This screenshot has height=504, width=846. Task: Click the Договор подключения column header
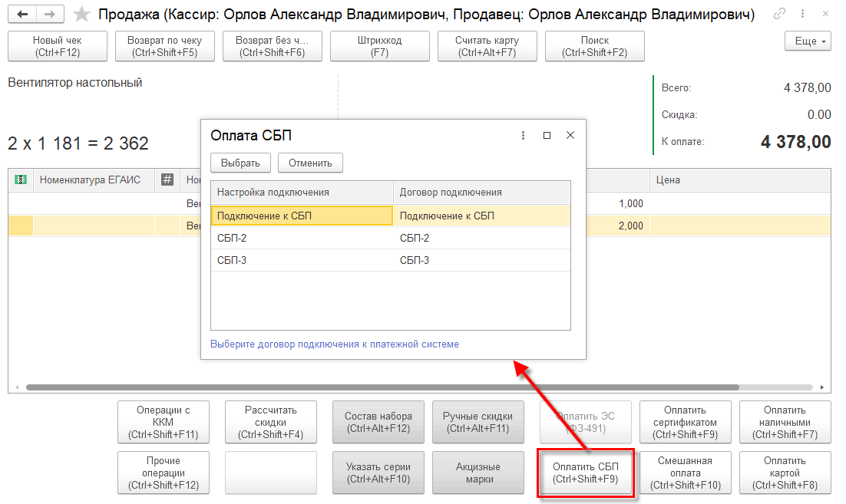(x=482, y=193)
